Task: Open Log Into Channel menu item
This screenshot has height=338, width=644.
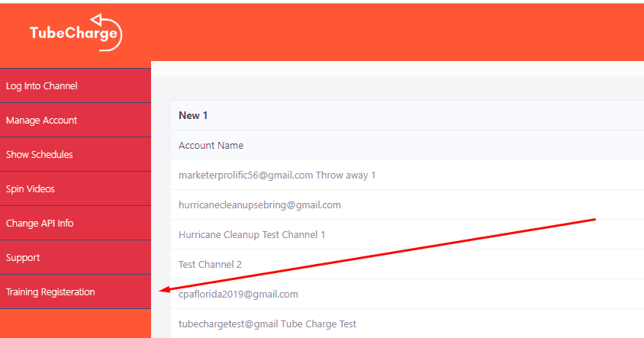Action: (41, 86)
